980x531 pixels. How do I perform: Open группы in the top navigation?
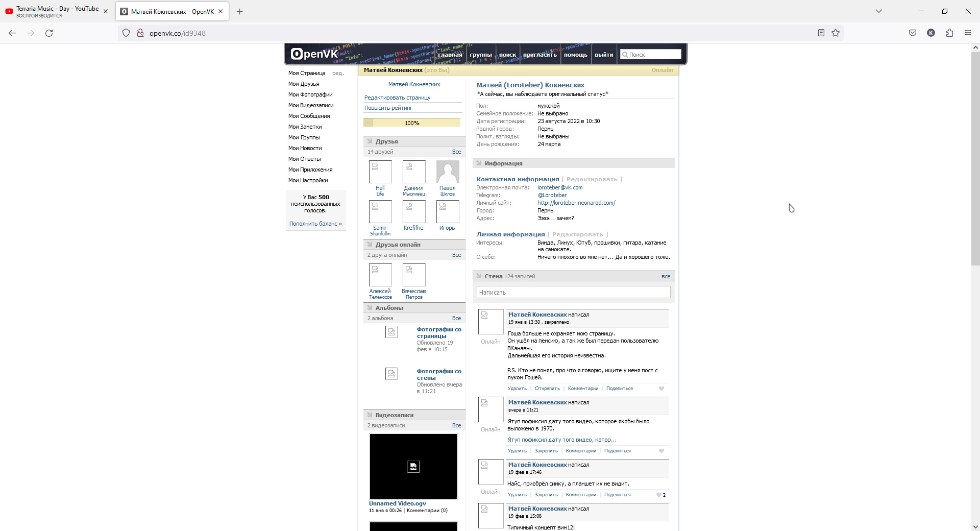pyautogui.click(x=480, y=55)
